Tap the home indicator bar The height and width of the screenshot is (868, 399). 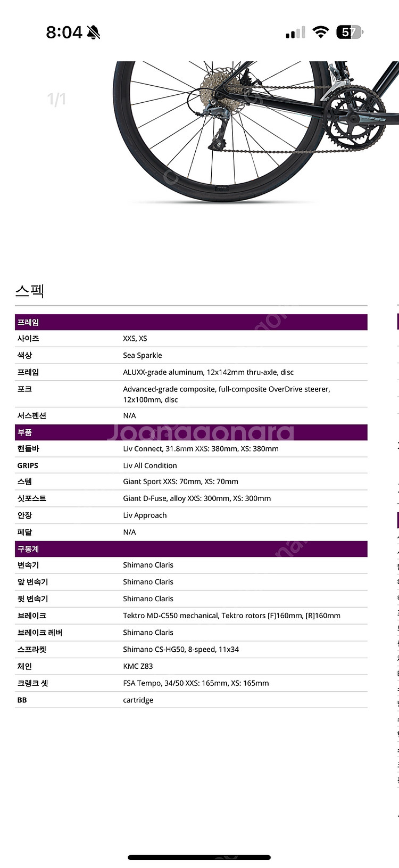pyautogui.click(x=199, y=857)
